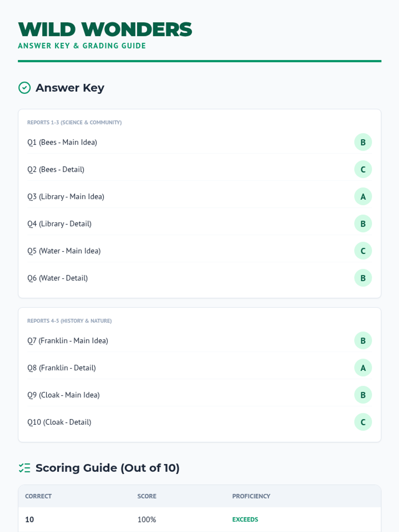Click the SCORE column header
399x532 pixels.
147,496
